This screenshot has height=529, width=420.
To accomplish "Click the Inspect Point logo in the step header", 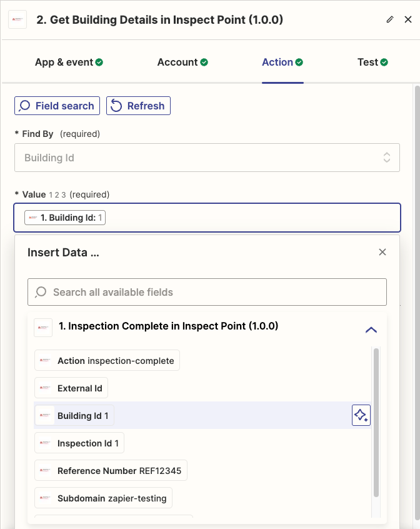I will pos(17,19).
